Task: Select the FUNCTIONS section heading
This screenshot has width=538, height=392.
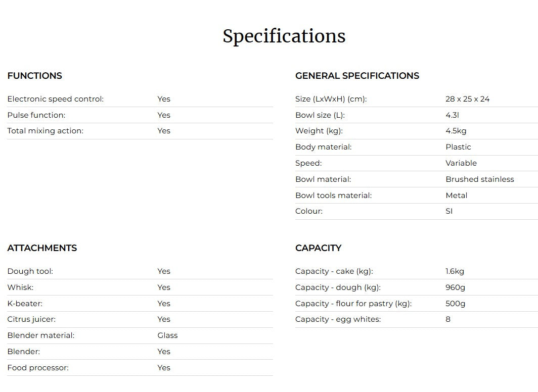Action: pyautogui.click(x=34, y=76)
